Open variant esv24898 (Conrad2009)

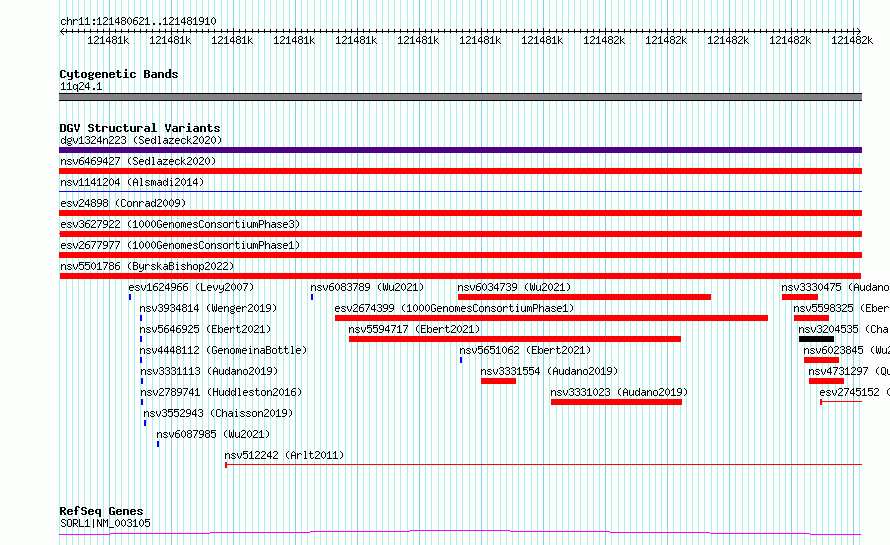point(123,203)
